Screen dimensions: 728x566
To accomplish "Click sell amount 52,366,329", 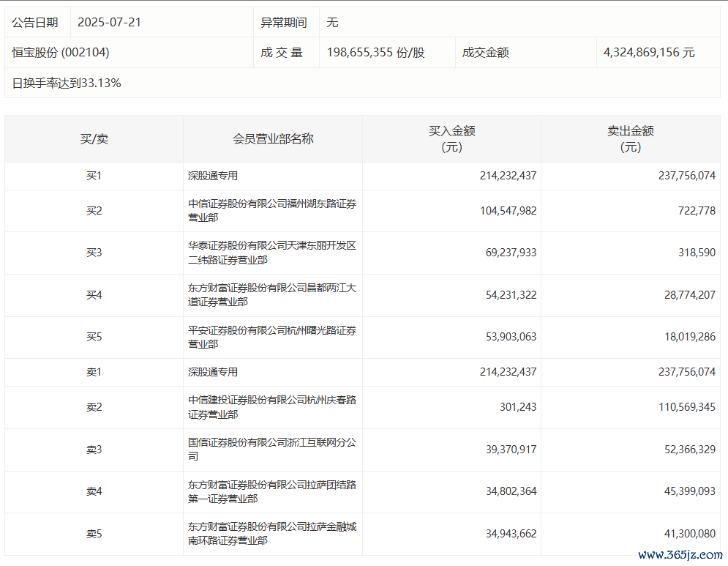I will pos(689,450).
